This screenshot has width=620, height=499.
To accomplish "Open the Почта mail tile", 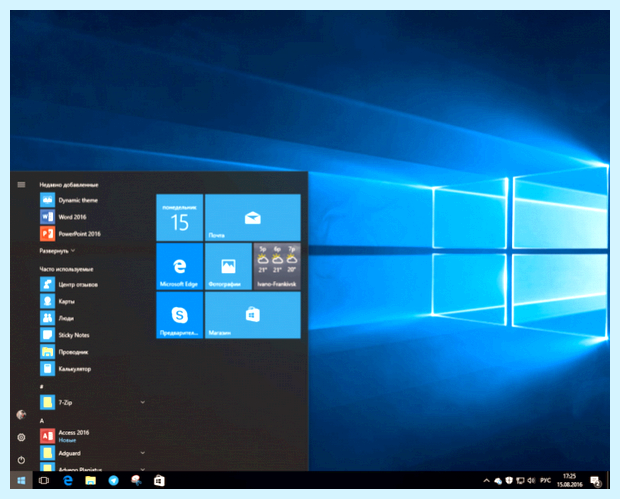I will tap(253, 217).
